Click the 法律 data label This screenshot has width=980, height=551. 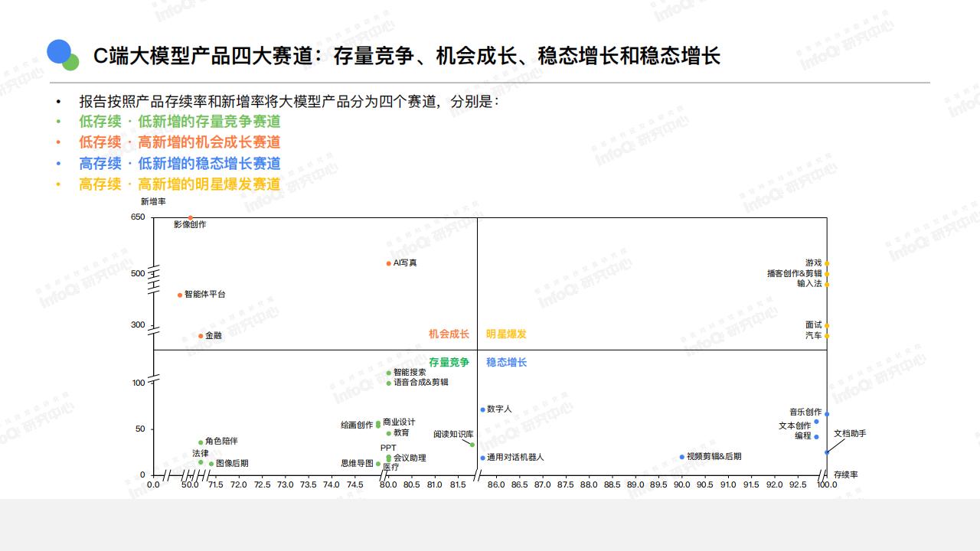tap(200, 454)
